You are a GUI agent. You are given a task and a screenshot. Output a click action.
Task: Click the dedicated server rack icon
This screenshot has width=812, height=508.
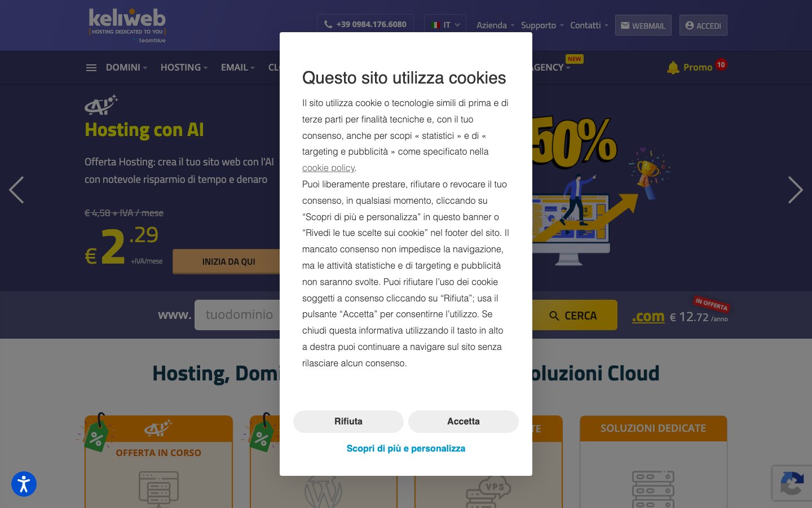(653, 489)
